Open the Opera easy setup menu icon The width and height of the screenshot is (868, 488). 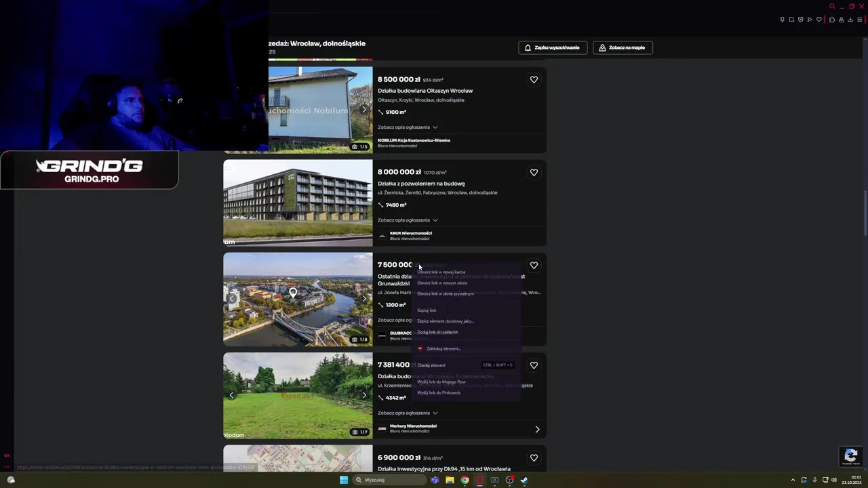(860, 20)
